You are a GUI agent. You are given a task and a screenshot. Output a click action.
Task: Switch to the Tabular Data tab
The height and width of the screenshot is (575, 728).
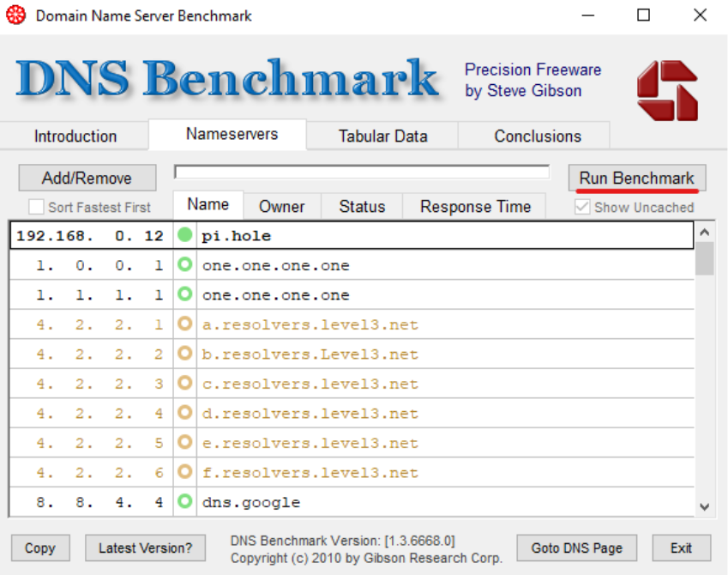(382, 136)
